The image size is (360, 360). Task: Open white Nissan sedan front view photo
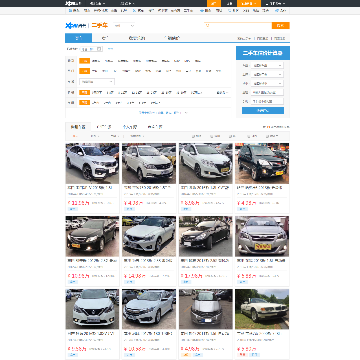92,309
